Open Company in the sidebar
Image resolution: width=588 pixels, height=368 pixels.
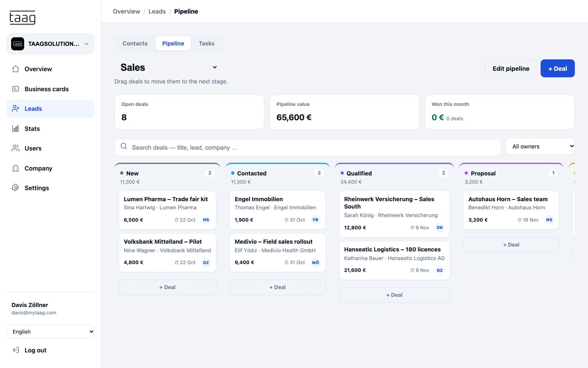(x=50, y=168)
